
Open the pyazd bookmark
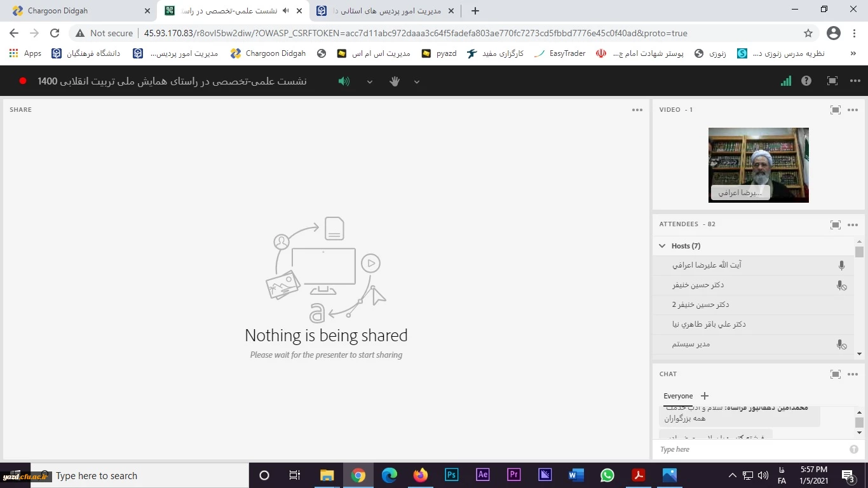point(440,53)
